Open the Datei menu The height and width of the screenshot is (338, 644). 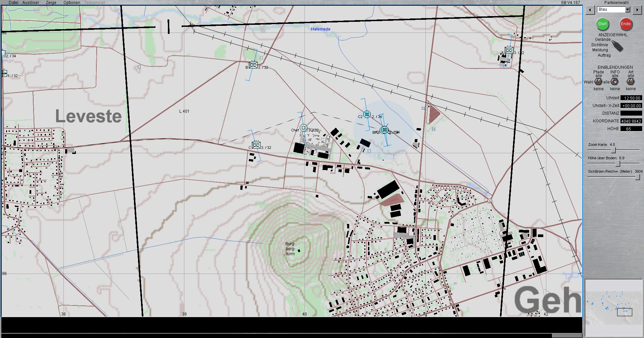[x=13, y=3]
